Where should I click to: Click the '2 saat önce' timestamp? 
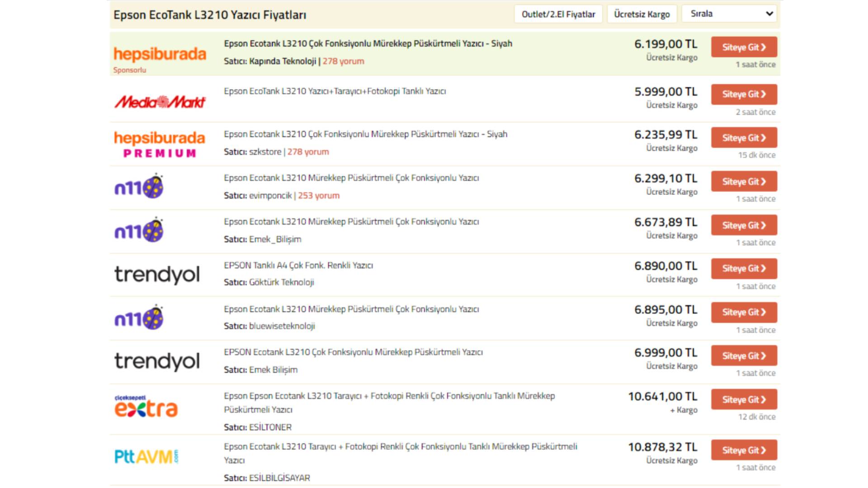click(x=755, y=112)
